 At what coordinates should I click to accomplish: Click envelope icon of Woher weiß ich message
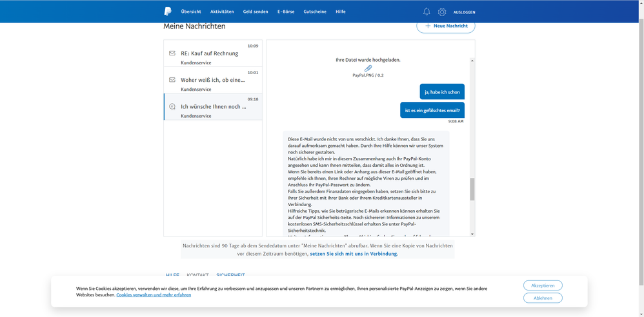(x=172, y=80)
